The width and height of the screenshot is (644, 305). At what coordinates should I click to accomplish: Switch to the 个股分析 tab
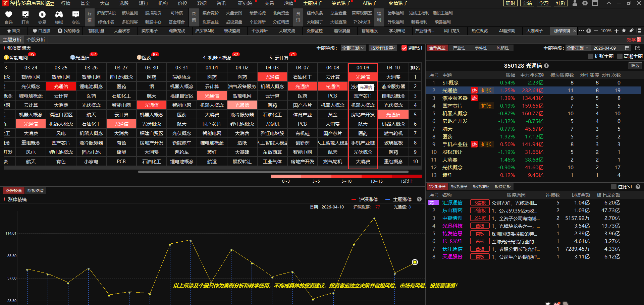36,40
